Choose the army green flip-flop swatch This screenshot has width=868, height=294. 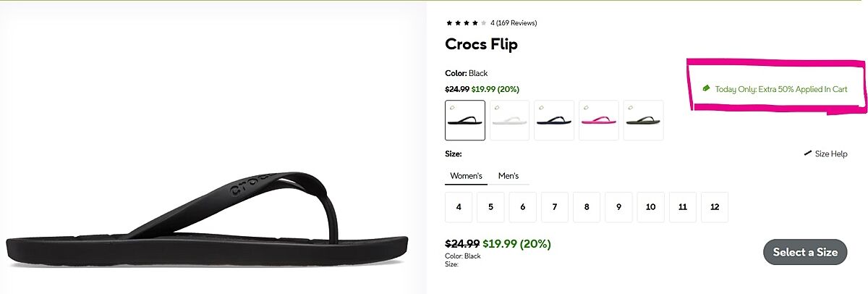click(643, 120)
